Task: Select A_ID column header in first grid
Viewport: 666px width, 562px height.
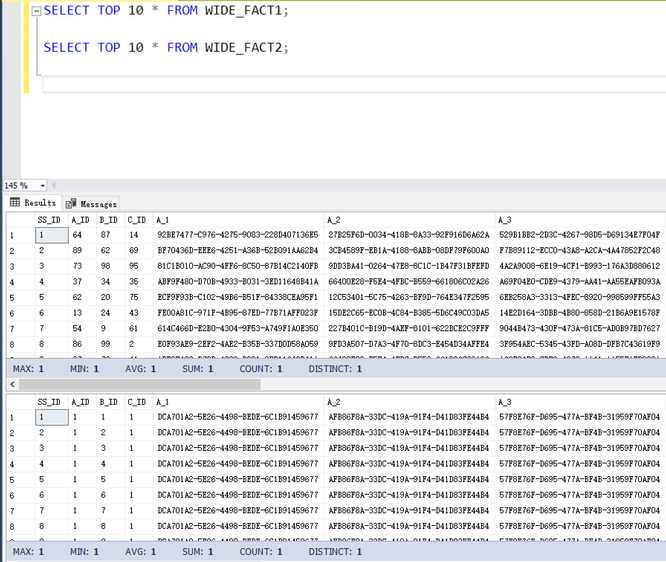Action: click(82, 220)
